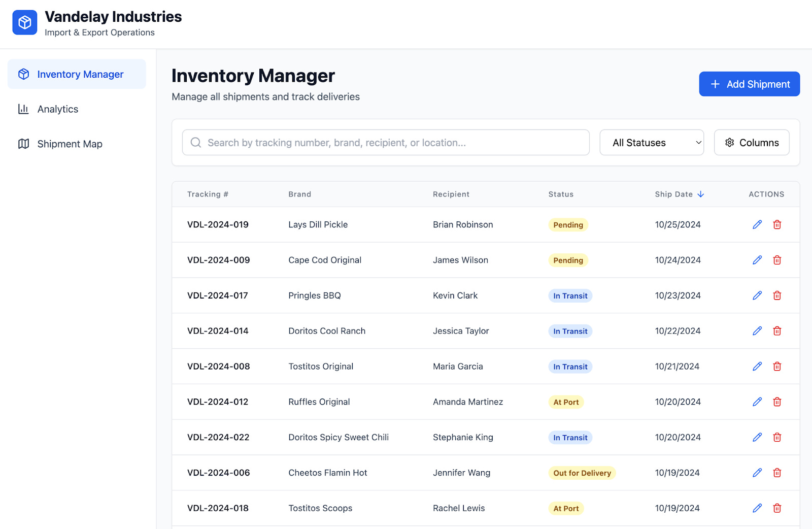The height and width of the screenshot is (529, 812).
Task: Click tracking number VDL-2024-012
Action: coord(218,402)
